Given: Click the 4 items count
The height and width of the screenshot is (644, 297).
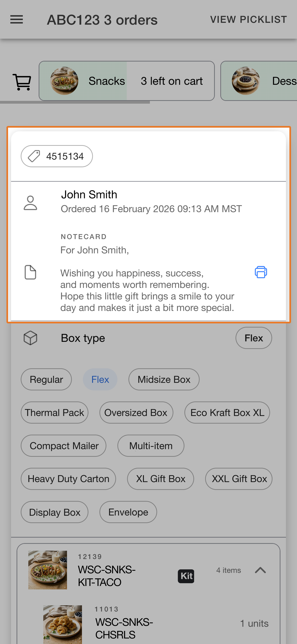Looking at the screenshot, I should tap(228, 570).
